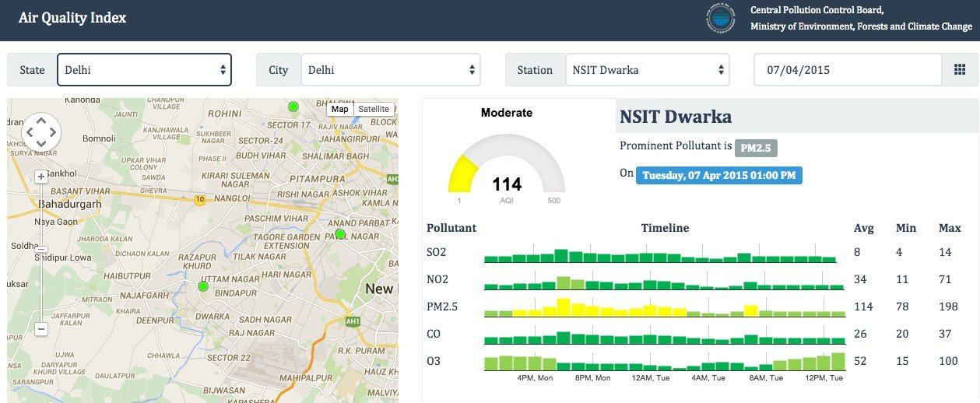
Task: Select the green station marker near Uttam Nagar
Action: [203, 286]
